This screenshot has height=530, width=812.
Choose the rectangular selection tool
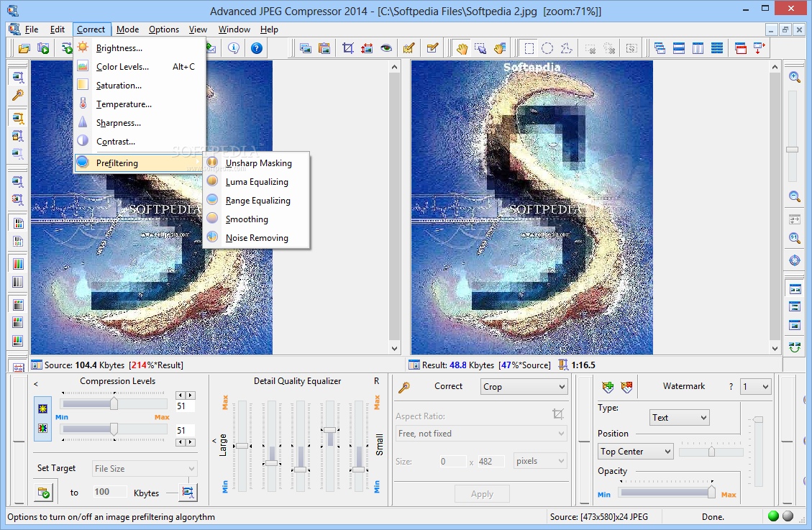(529, 49)
